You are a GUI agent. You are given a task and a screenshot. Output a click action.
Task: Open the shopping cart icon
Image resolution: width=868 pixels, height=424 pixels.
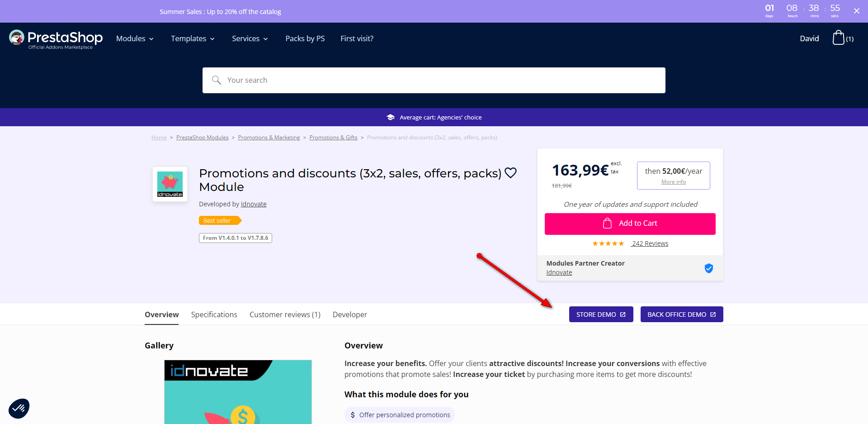(x=839, y=38)
